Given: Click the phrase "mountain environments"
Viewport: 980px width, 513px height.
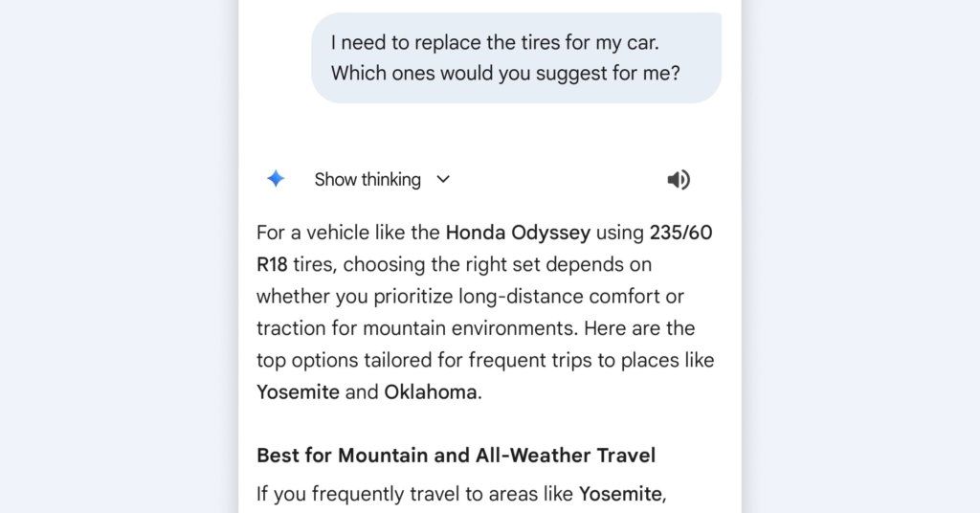Looking at the screenshot, I should pyautogui.click(x=470, y=328).
